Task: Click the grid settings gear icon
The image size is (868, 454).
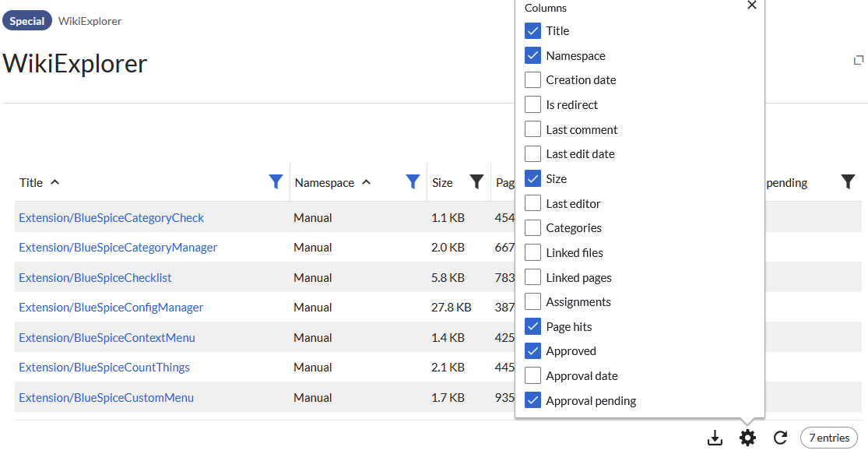Action: (747, 438)
